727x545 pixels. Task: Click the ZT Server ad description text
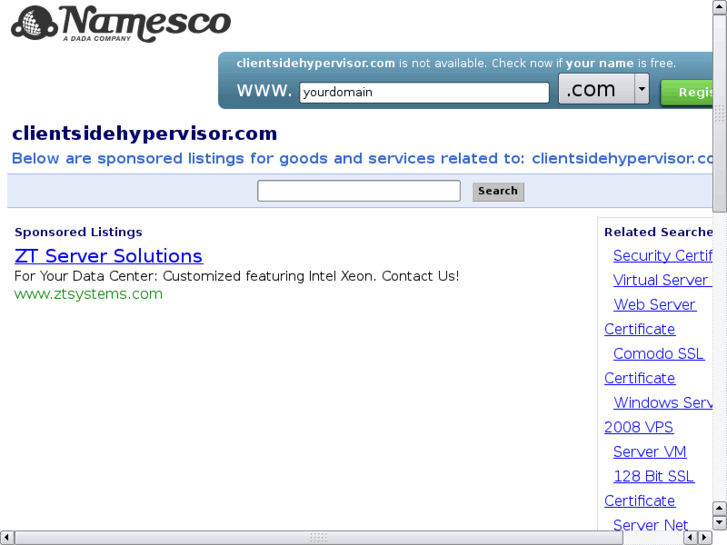236,276
